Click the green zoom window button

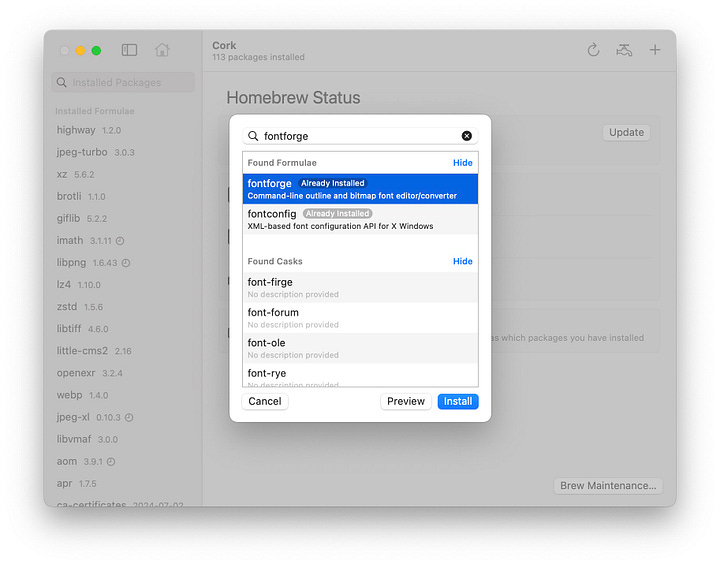pyautogui.click(x=96, y=51)
